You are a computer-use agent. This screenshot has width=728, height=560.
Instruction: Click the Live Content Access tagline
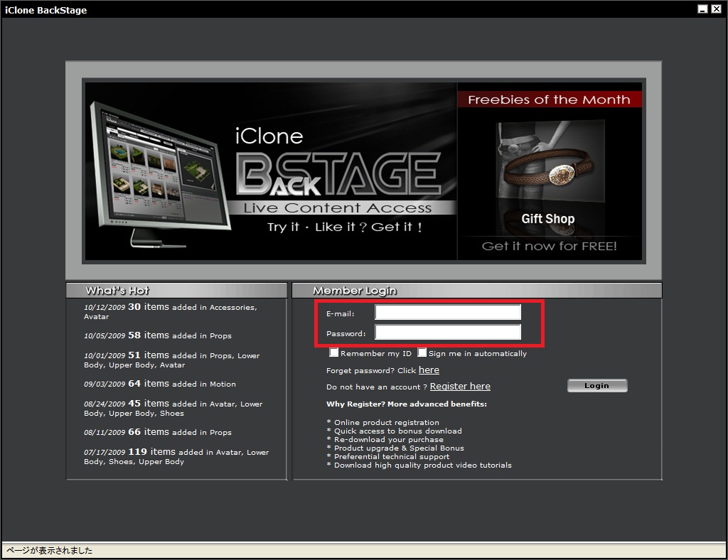(338, 208)
